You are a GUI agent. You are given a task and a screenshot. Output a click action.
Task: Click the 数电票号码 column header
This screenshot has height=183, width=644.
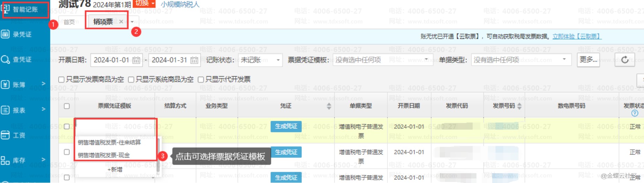tap(571, 106)
